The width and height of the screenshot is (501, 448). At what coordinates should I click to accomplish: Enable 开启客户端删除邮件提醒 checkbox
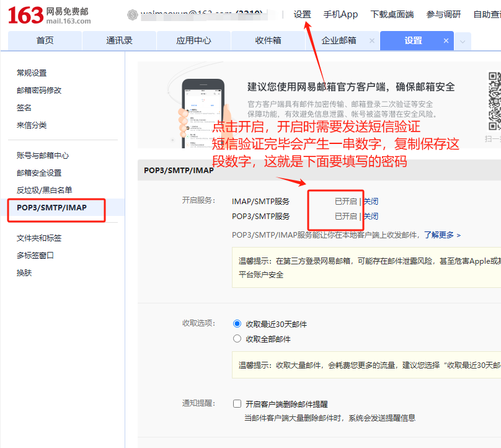[x=236, y=403]
